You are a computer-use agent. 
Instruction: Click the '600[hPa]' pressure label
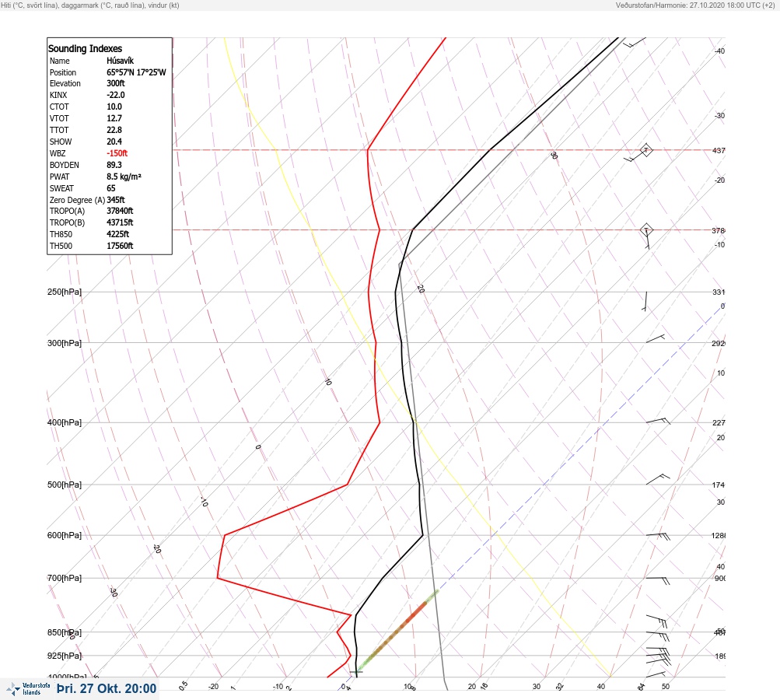pos(65,535)
